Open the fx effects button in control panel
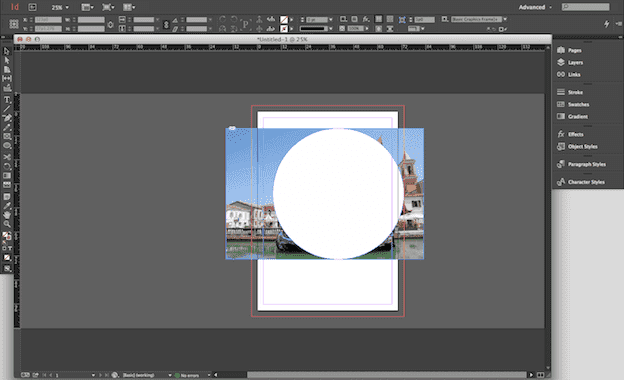 [x=366, y=19]
